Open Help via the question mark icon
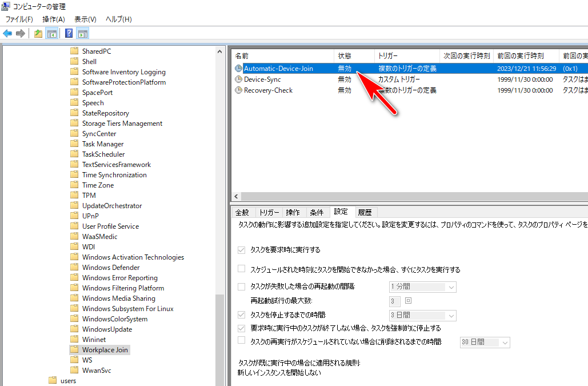The width and height of the screenshot is (588, 386). point(68,33)
